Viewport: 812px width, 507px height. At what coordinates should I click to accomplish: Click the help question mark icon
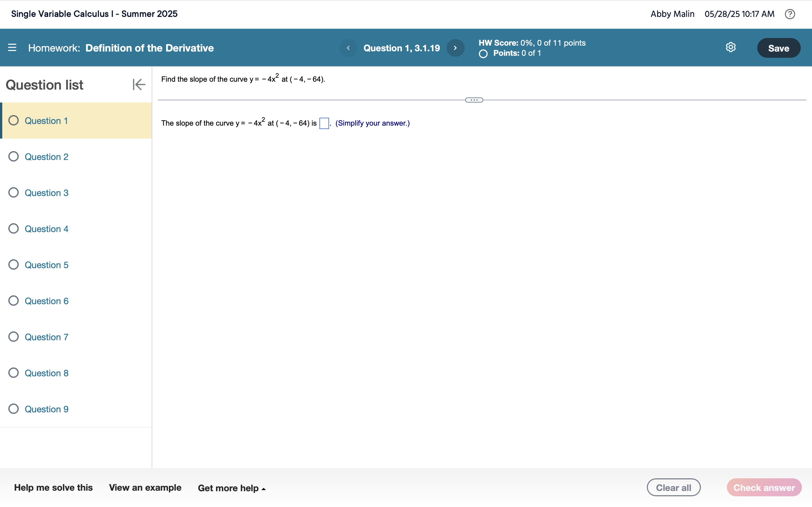point(789,14)
